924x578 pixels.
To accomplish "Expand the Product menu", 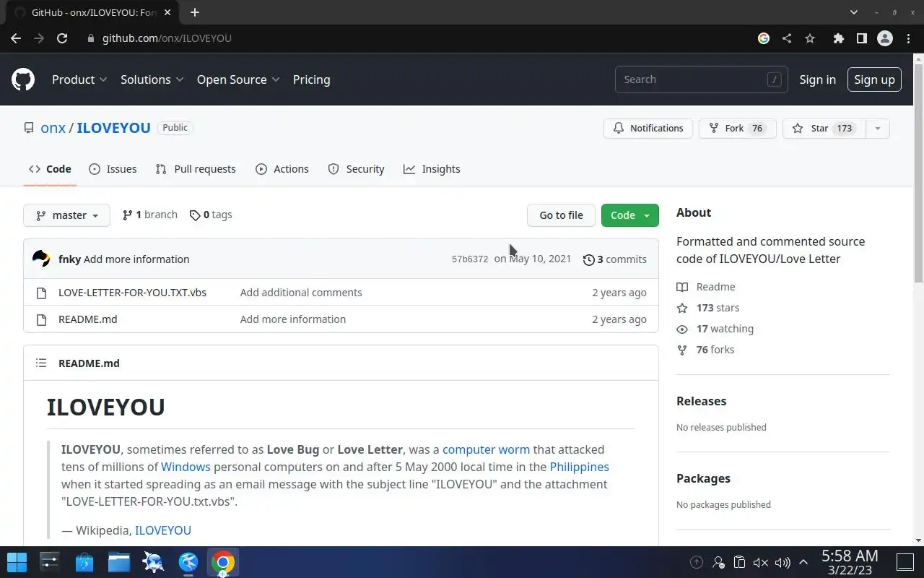I will (79, 79).
